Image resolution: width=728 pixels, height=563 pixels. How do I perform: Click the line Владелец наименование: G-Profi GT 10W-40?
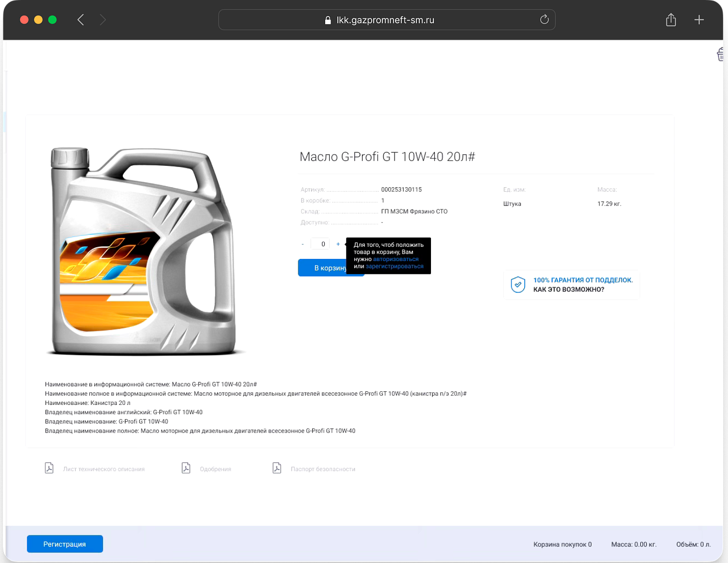point(106,422)
